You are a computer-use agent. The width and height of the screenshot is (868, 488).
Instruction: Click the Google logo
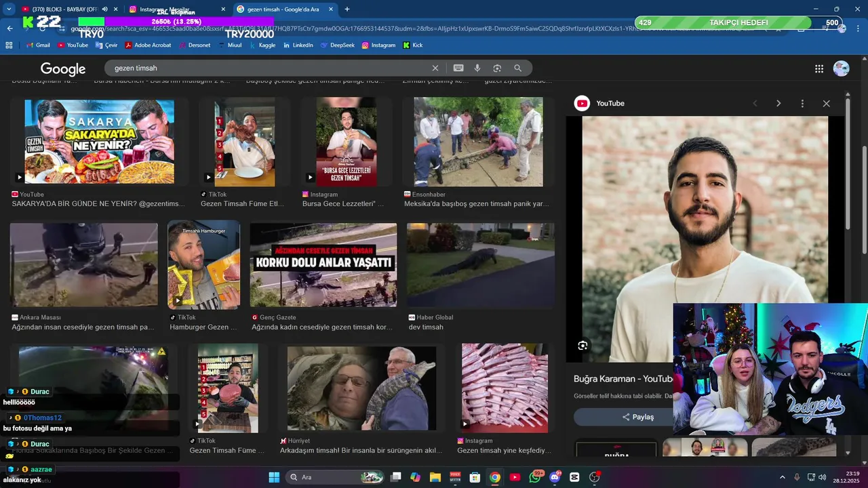(63, 68)
